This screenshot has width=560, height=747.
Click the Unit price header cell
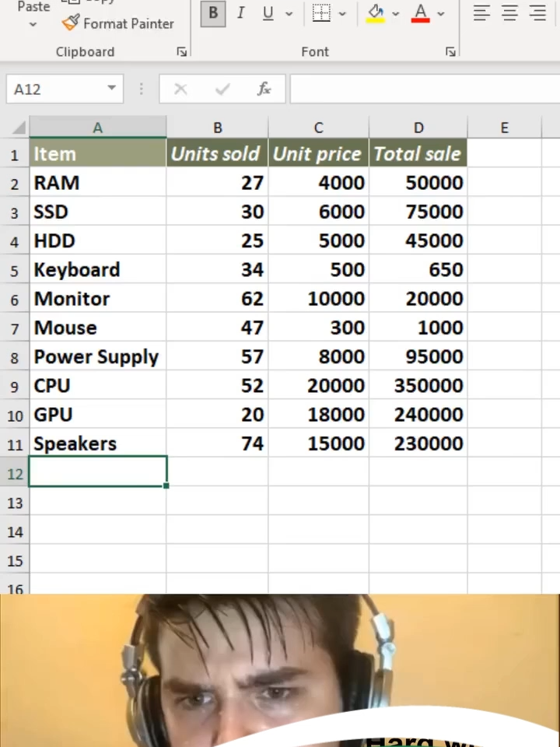tap(319, 153)
